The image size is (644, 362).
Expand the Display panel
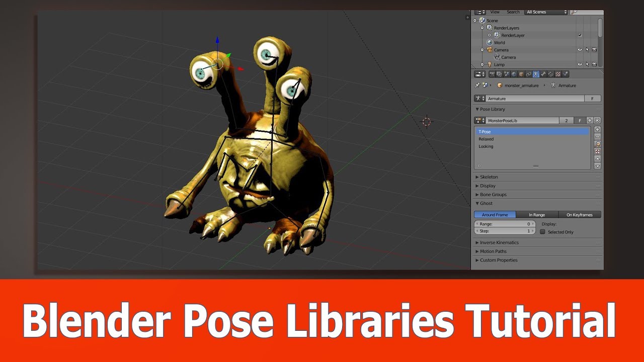click(x=477, y=186)
